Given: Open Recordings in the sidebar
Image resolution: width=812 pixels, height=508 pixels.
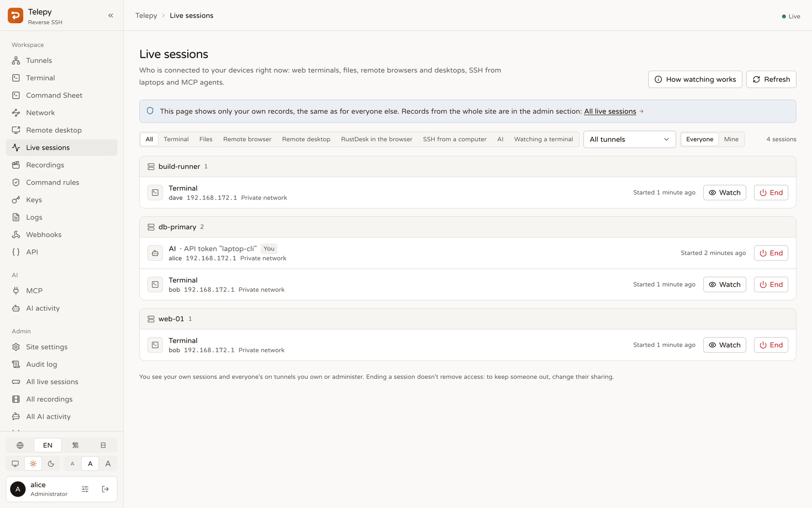Looking at the screenshot, I should 62,165.
